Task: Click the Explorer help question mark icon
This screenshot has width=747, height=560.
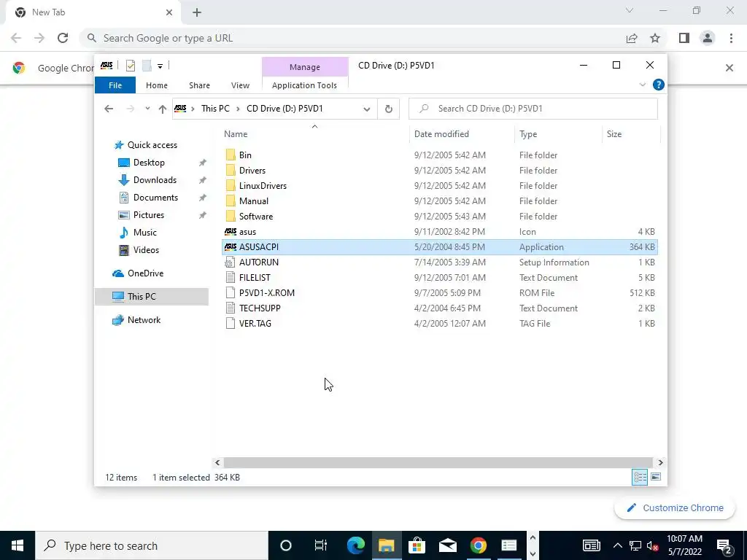Action: point(659,85)
